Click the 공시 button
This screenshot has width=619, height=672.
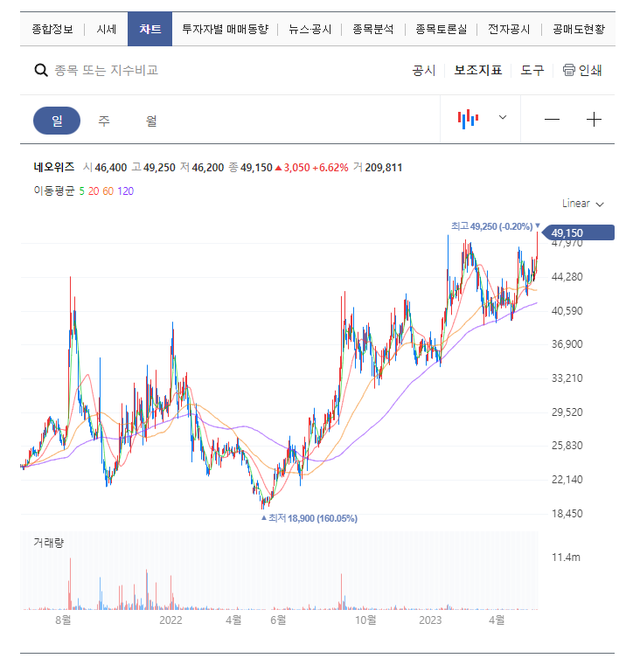point(423,70)
